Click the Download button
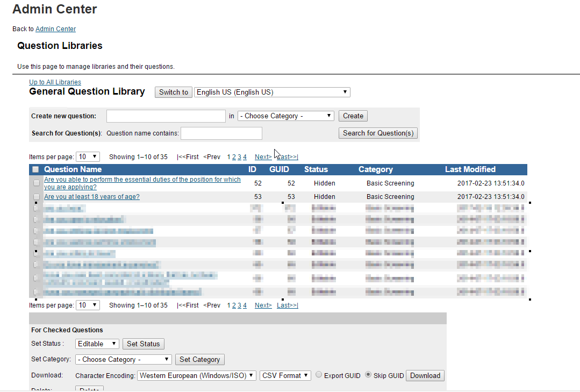The height and width of the screenshot is (392, 580). pos(425,376)
